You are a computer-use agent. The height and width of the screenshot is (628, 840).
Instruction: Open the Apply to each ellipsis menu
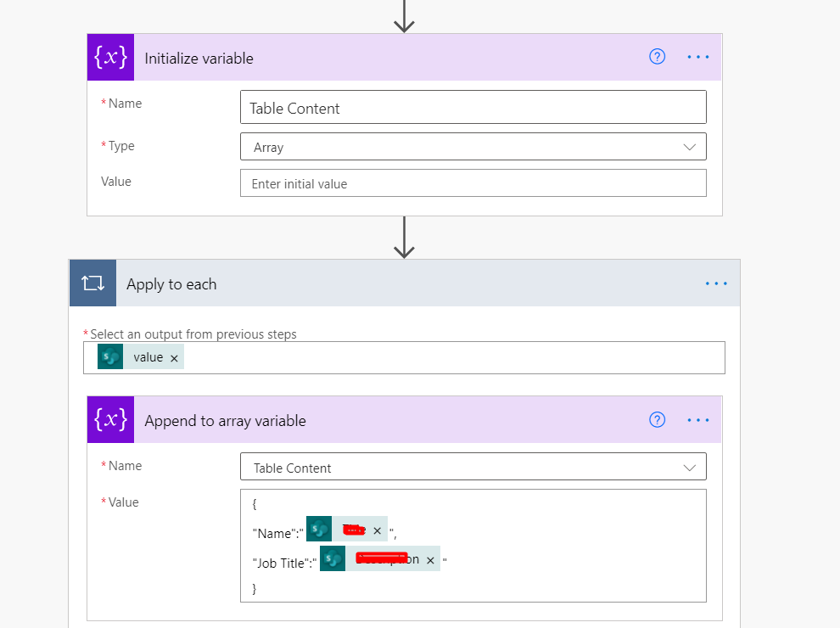point(716,283)
